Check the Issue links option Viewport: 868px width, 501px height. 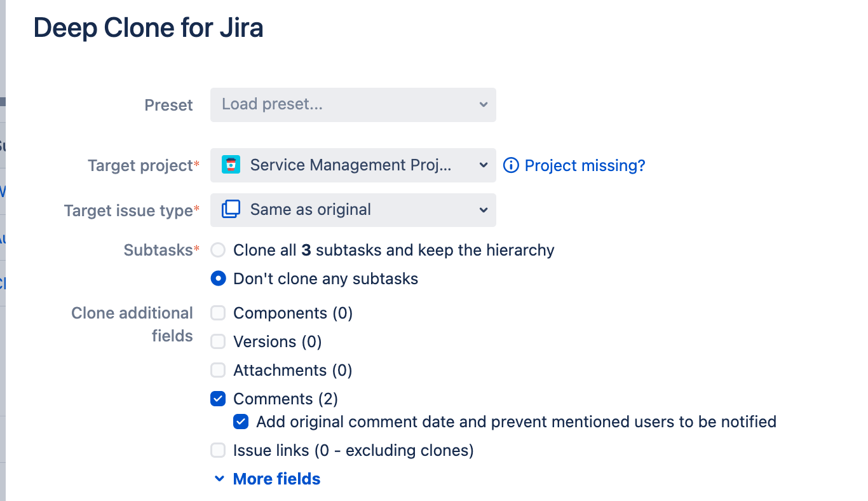pos(218,450)
